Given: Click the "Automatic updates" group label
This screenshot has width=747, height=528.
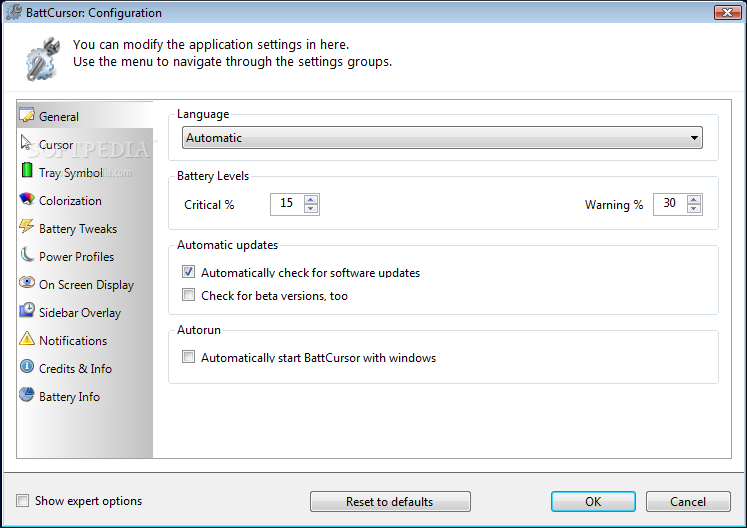Looking at the screenshot, I should pyautogui.click(x=227, y=244).
